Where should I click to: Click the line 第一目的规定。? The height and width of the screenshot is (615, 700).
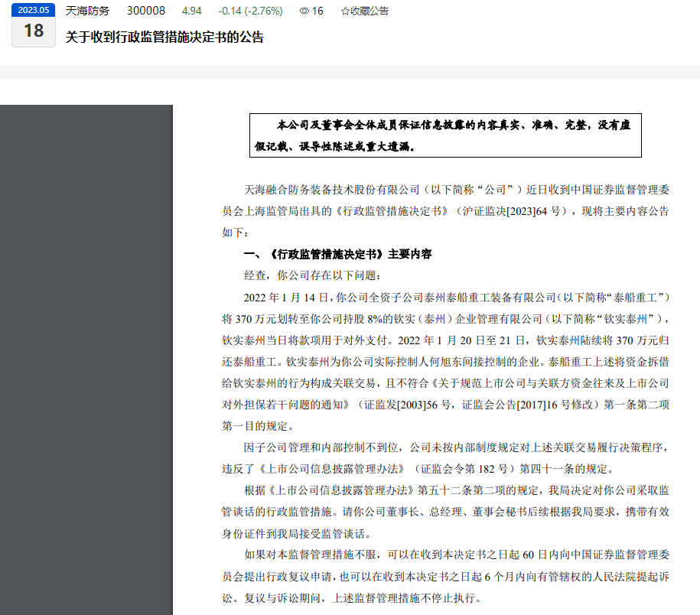[259, 426]
